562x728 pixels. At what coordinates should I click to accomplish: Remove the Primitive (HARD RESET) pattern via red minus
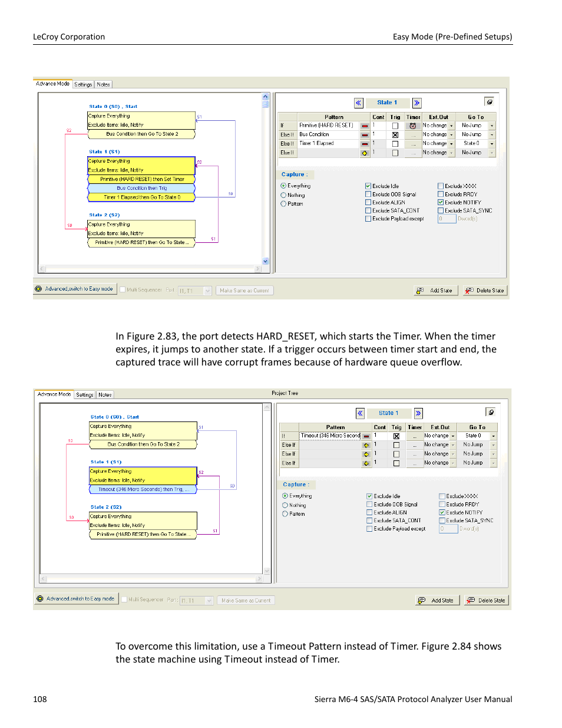click(365, 126)
